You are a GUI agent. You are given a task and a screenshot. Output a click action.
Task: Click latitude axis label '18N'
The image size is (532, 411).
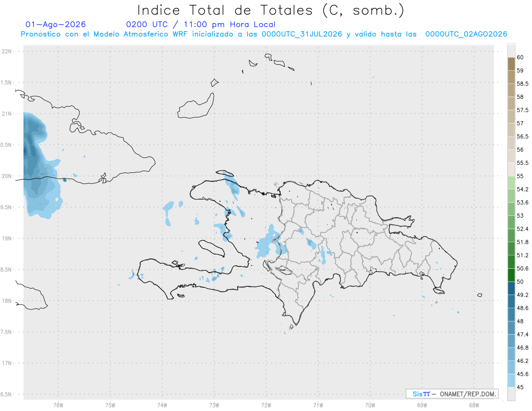pos(8,301)
